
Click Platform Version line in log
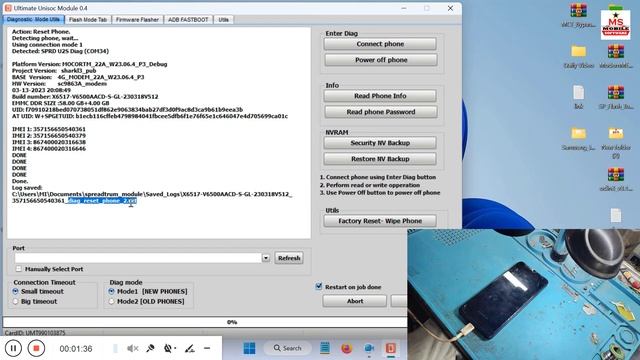pos(89,64)
